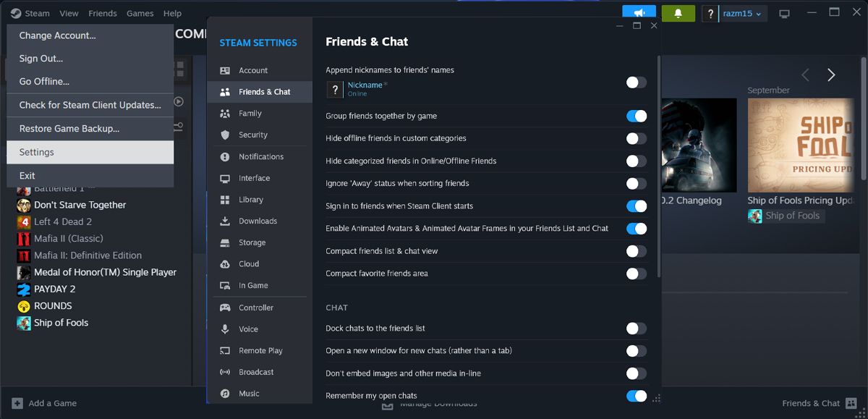The image size is (868, 419).
Task: Select Settings in the Steam menu
Action: [37, 152]
